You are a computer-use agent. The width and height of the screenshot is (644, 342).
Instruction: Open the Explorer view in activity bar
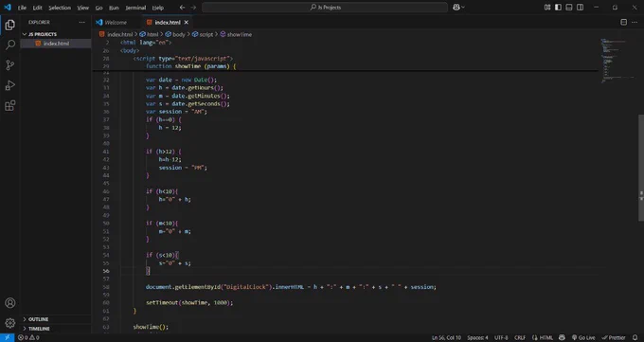coord(9,25)
